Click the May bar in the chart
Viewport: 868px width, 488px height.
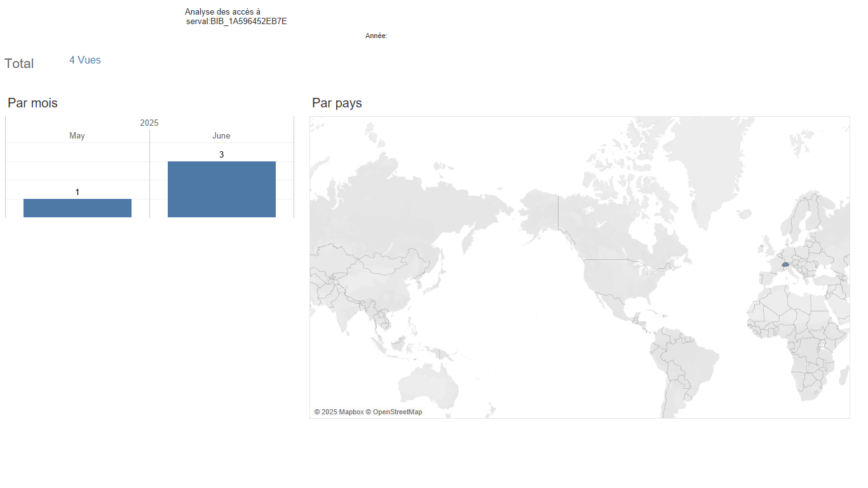[x=78, y=208]
